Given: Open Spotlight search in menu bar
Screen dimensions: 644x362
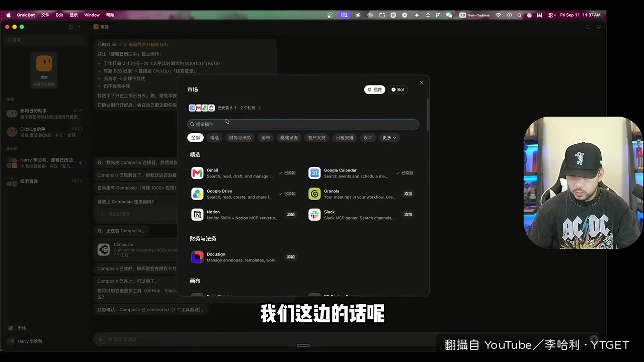Looking at the screenshot, I should [520, 15].
